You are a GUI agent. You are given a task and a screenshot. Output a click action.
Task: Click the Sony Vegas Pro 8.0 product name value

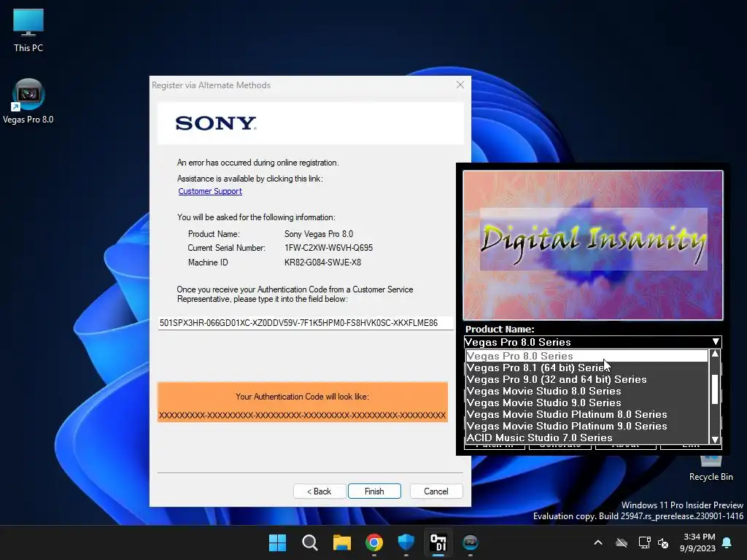point(319,234)
